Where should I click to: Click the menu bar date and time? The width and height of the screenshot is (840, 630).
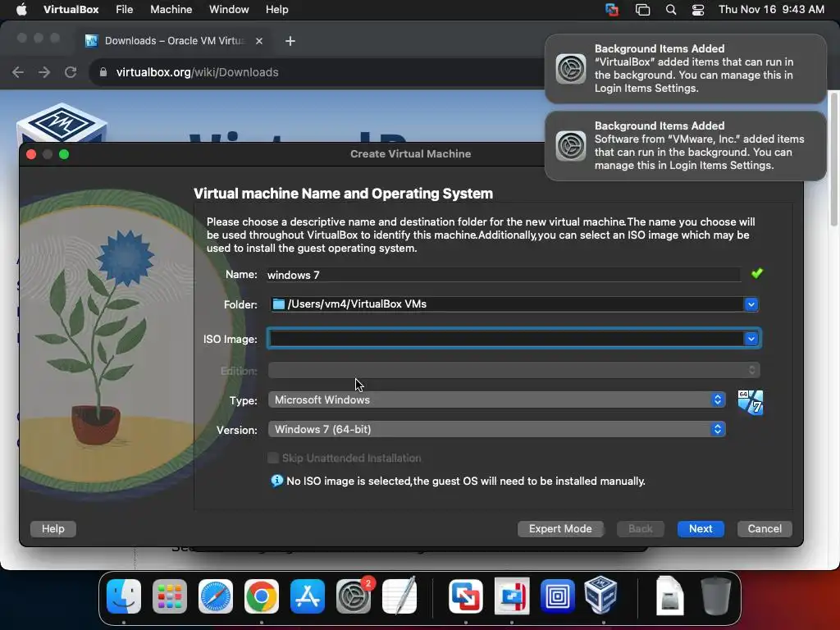click(x=771, y=10)
